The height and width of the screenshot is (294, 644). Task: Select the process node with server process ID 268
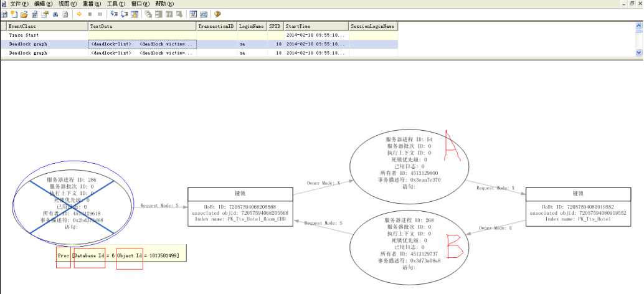409,247
